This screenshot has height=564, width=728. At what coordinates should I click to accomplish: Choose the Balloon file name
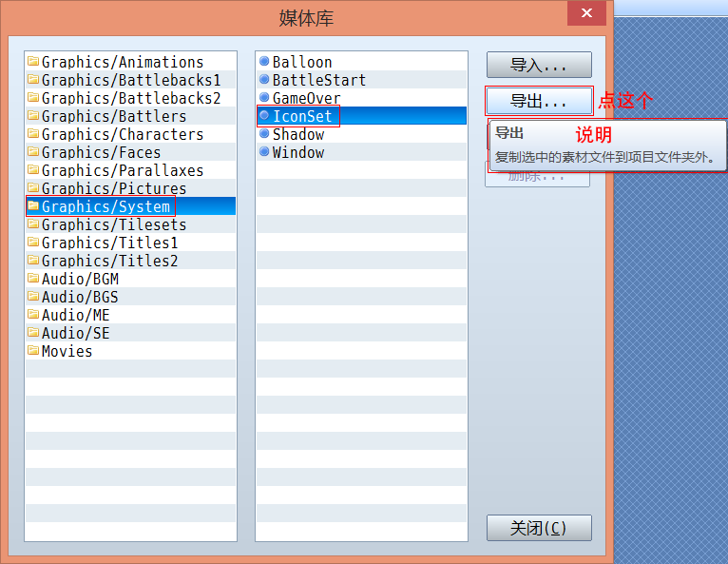(x=302, y=62)
